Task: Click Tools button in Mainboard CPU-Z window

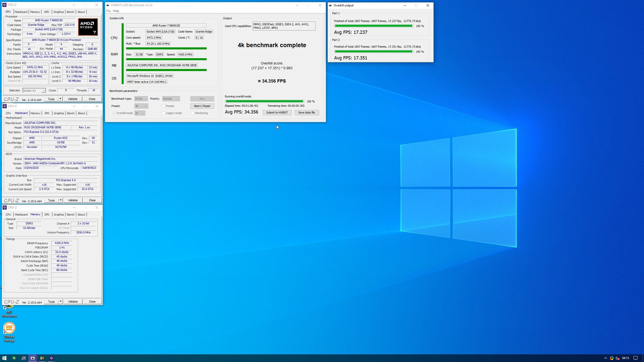Action: pyautogui.click(x=51, y=200)
